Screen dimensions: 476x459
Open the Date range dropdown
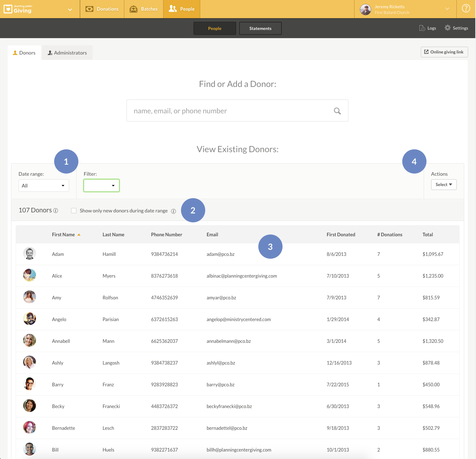(x=43, y=186)
